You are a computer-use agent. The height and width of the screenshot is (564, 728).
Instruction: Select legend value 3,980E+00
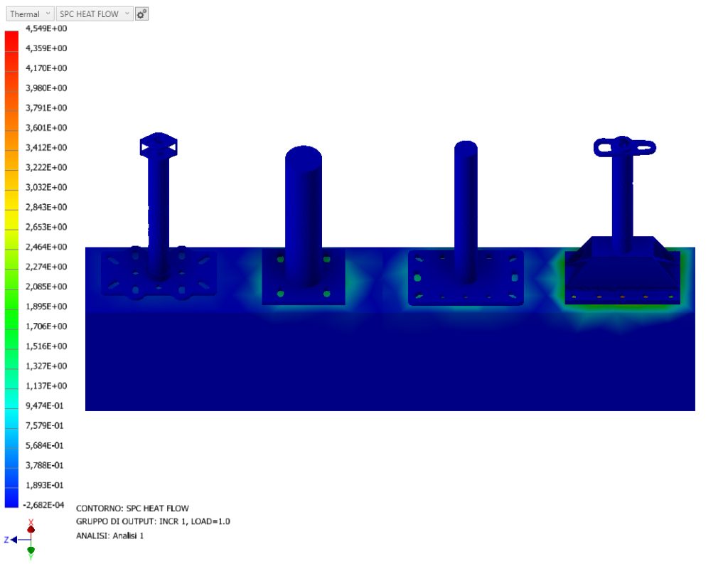pyautogui.click(x=46, y=87)
